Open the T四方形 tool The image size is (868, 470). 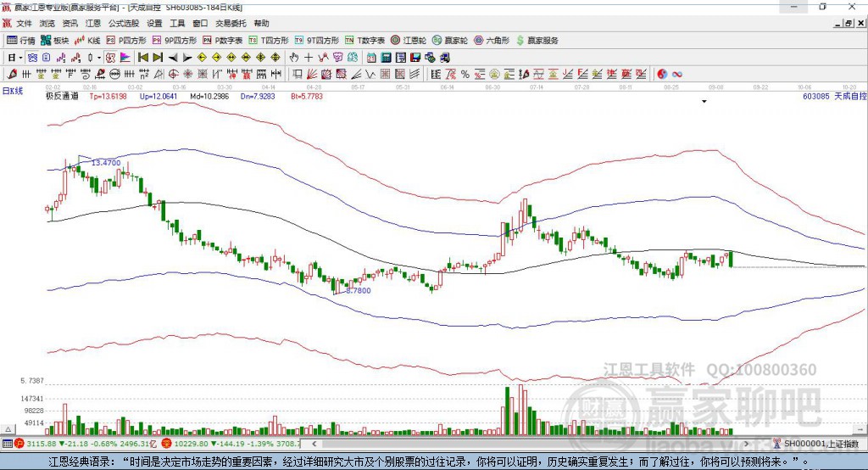269,41
